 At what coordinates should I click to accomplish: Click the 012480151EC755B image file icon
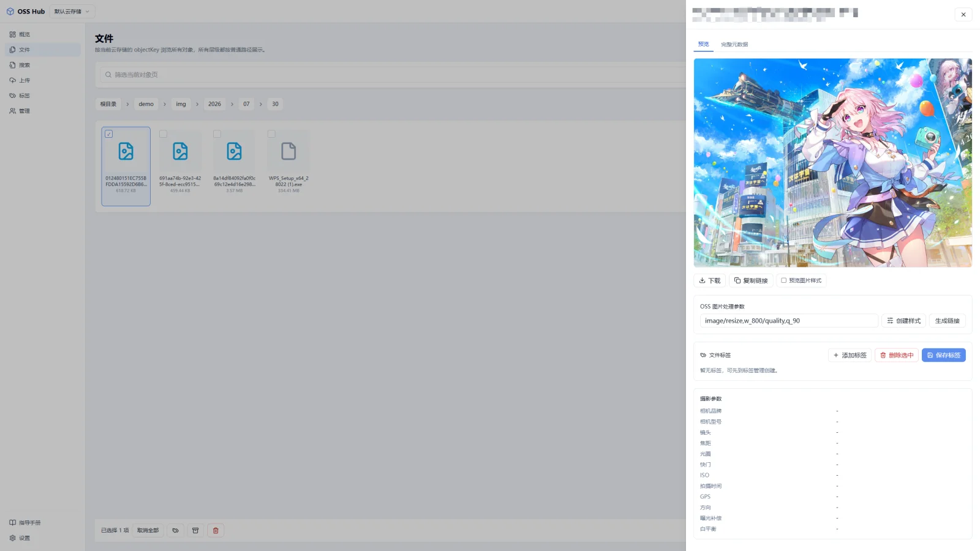click(126, 151)
